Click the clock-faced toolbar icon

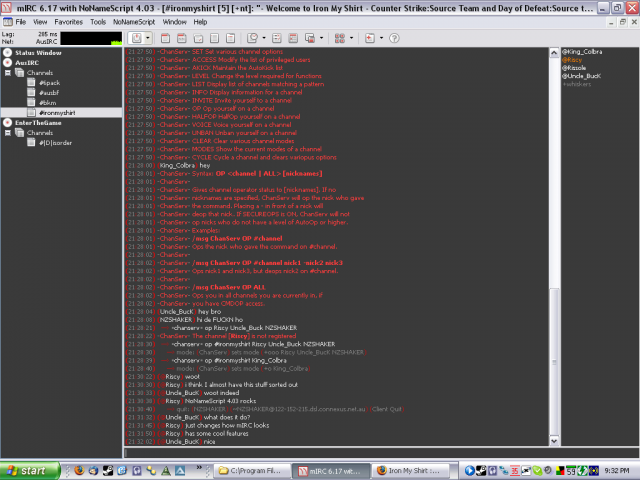(252, 38)
